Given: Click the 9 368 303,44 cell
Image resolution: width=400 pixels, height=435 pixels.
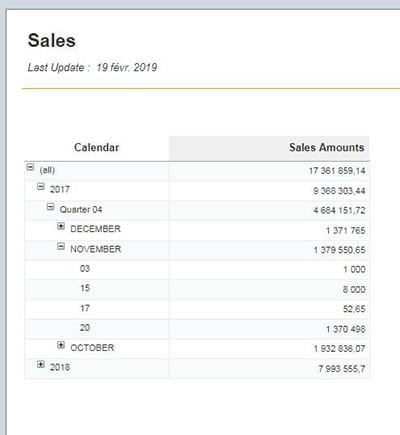Looking at the screenshot, I should (x=339, y=191).
